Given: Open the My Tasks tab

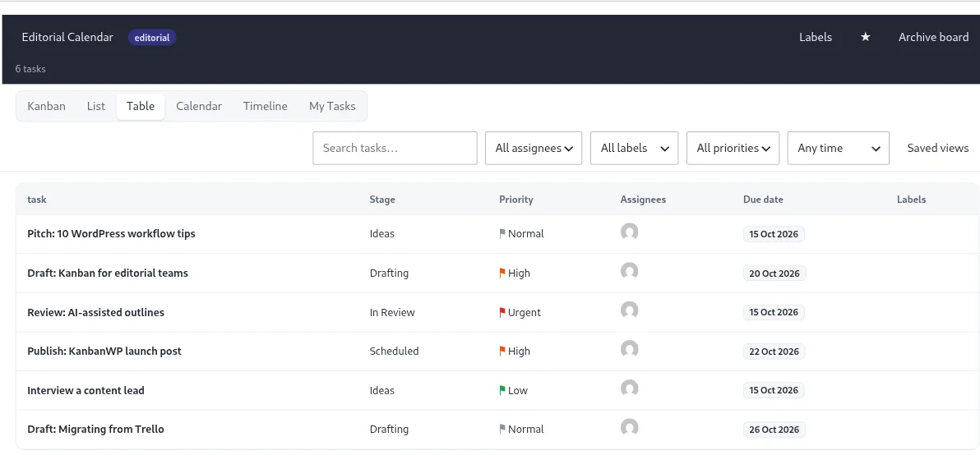Looking at the screenshot, I should [x=332, y=106].
